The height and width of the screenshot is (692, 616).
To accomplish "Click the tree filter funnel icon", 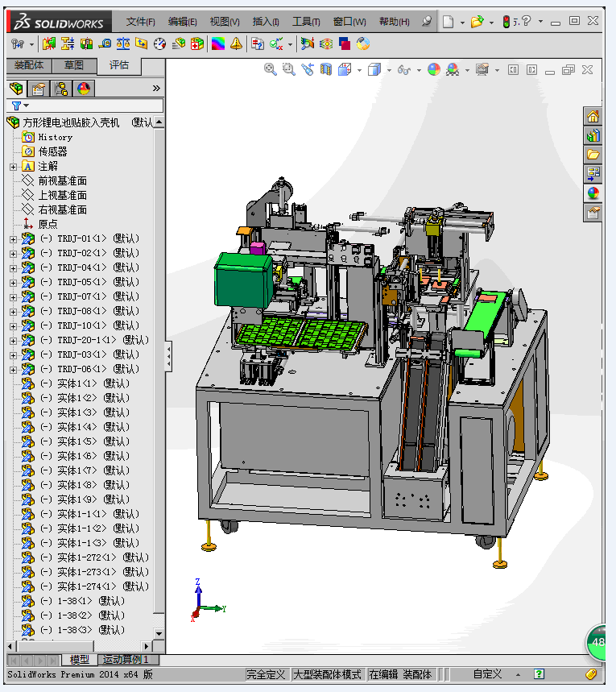I will [17, 106].
